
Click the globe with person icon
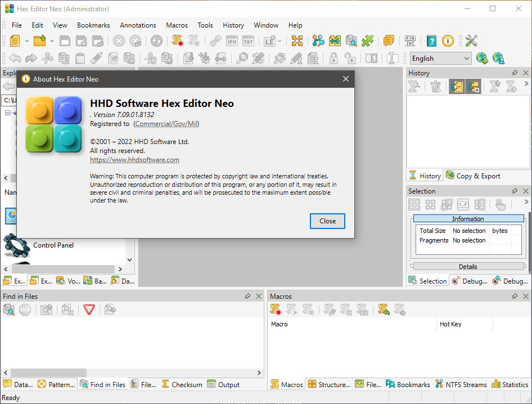pyautogui.click(x=498, y=59)
